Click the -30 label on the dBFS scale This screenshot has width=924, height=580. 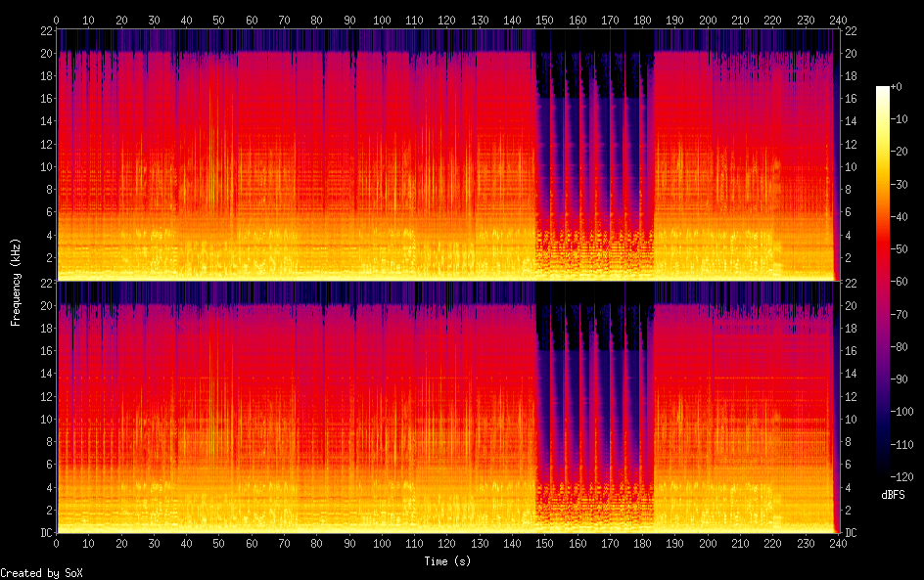(904, 186)
